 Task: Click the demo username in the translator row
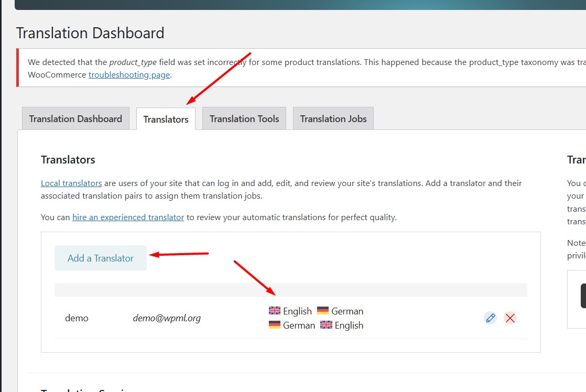point(77,318)
